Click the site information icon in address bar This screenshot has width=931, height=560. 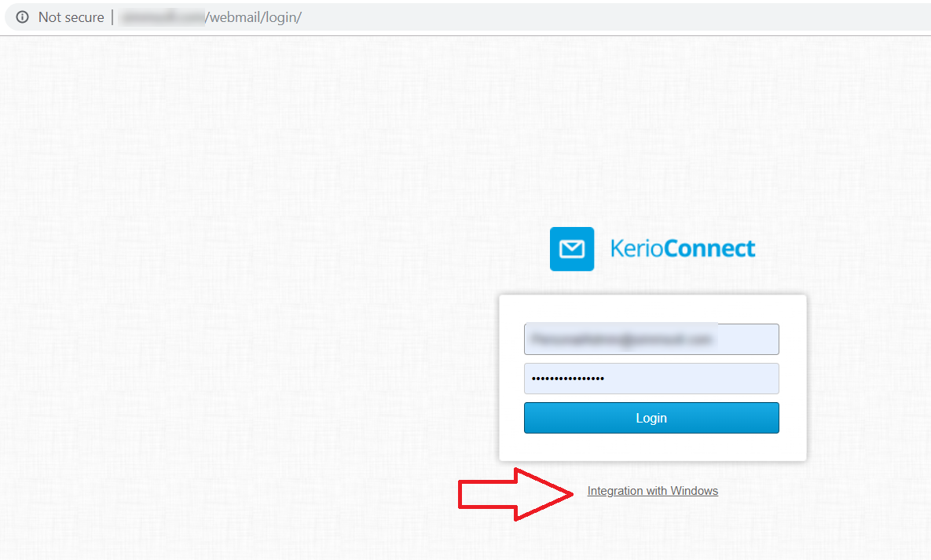coord(22,17)
